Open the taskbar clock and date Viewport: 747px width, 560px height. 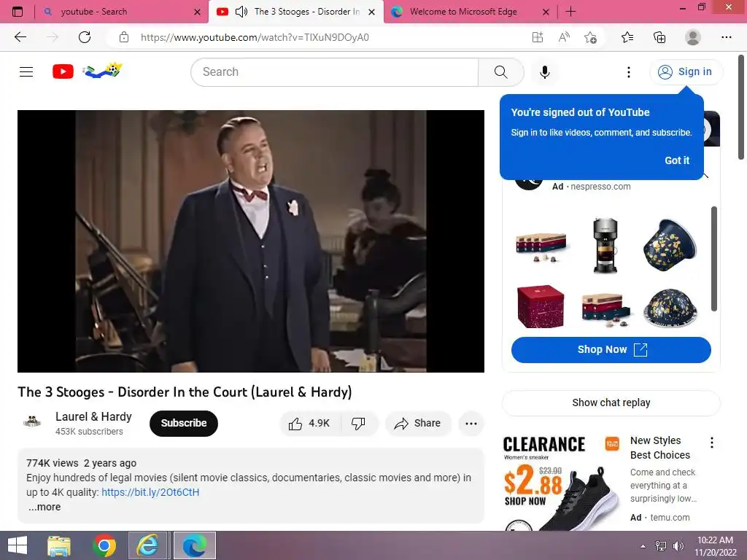tap(715, 546)
